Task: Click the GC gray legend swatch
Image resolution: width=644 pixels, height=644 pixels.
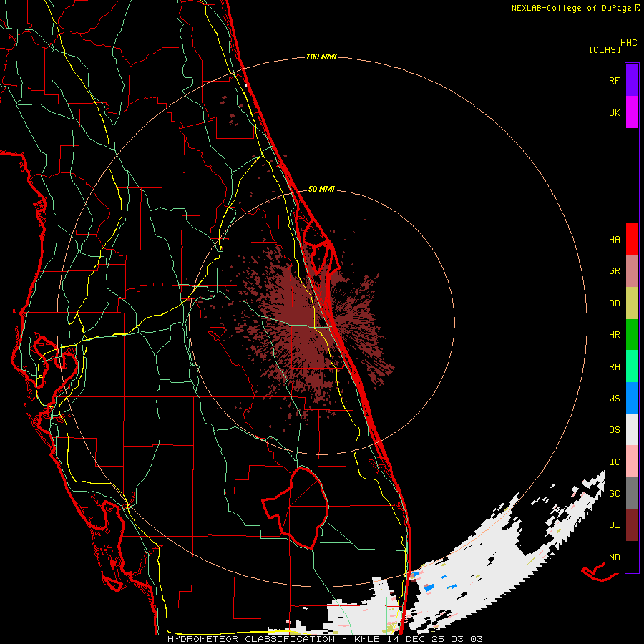Action: [x=632, y=493]
